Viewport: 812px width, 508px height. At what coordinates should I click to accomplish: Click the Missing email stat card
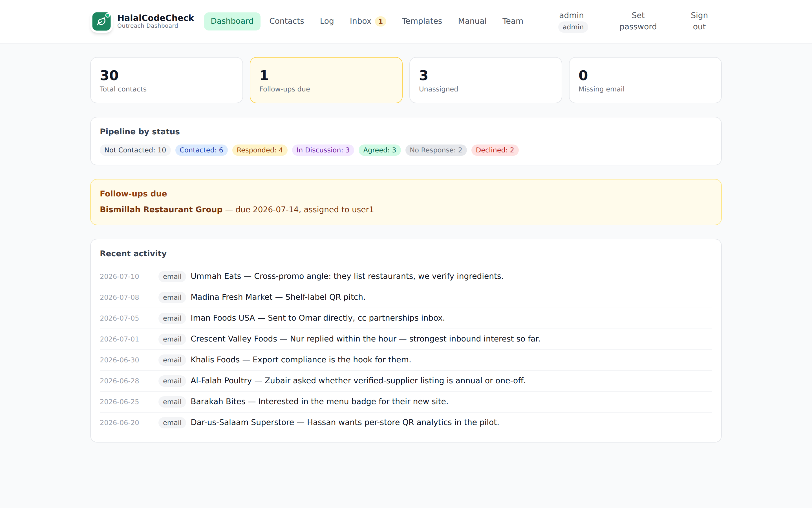pyautogui.click(x=645, y=80)
